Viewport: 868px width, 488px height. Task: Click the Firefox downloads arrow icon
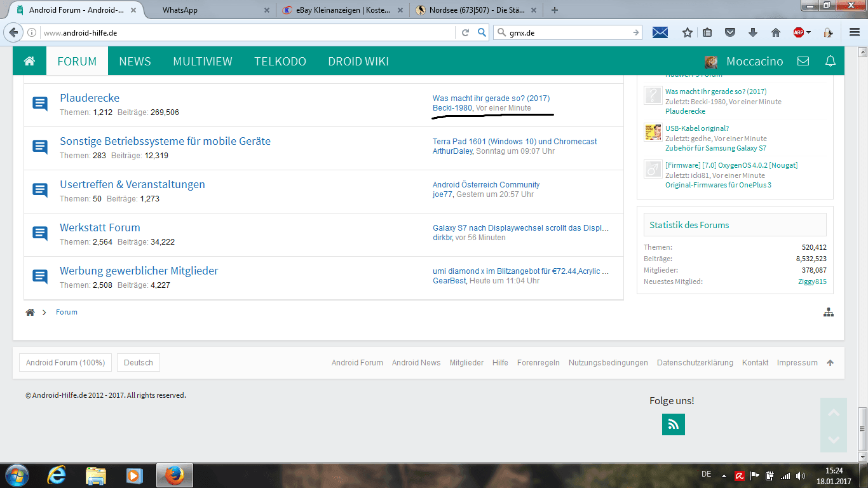(x=753, y=32)
